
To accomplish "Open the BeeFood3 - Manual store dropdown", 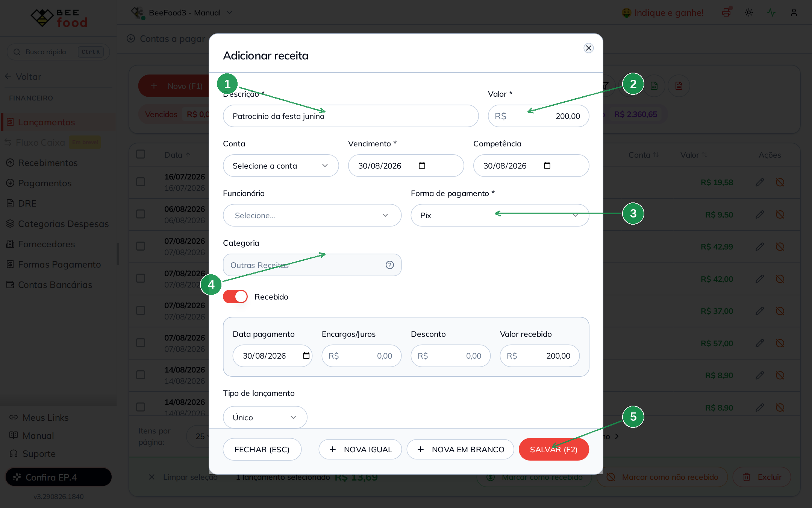I will coord(182,13).
